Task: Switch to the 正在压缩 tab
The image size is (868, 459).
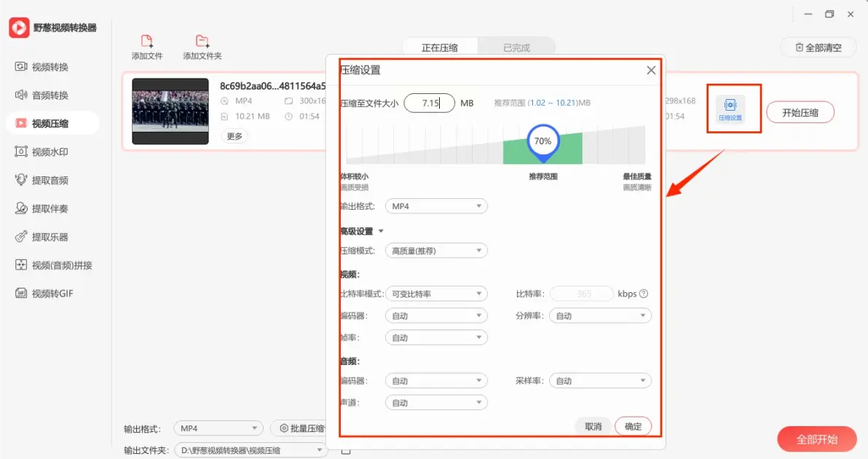Action: click(440, 47)
